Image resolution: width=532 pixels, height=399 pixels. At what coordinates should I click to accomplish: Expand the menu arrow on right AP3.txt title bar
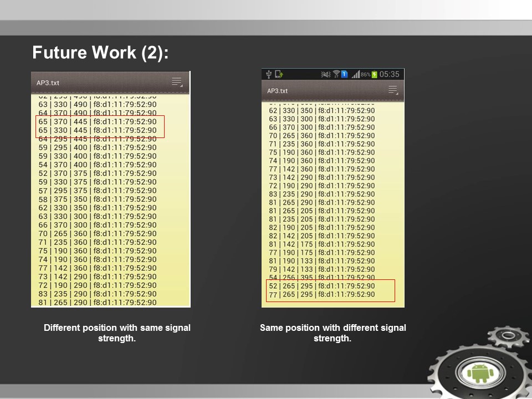pos(396,93)
